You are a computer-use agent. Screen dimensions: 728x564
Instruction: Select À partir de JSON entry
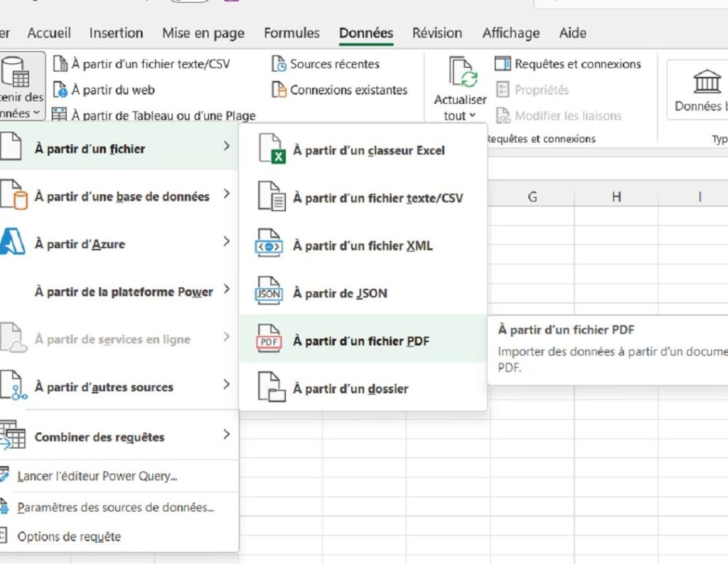click(x=363, y=293)
